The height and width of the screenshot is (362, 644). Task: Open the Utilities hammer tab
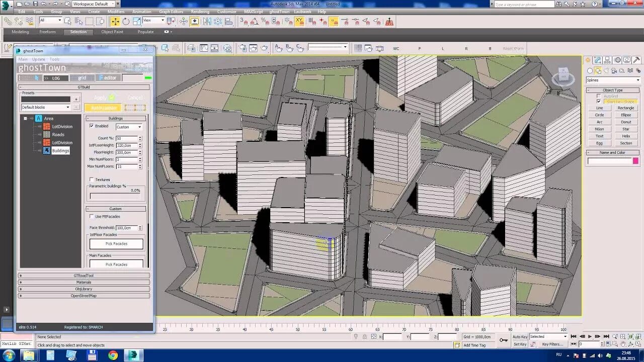[x=637, y=60]
